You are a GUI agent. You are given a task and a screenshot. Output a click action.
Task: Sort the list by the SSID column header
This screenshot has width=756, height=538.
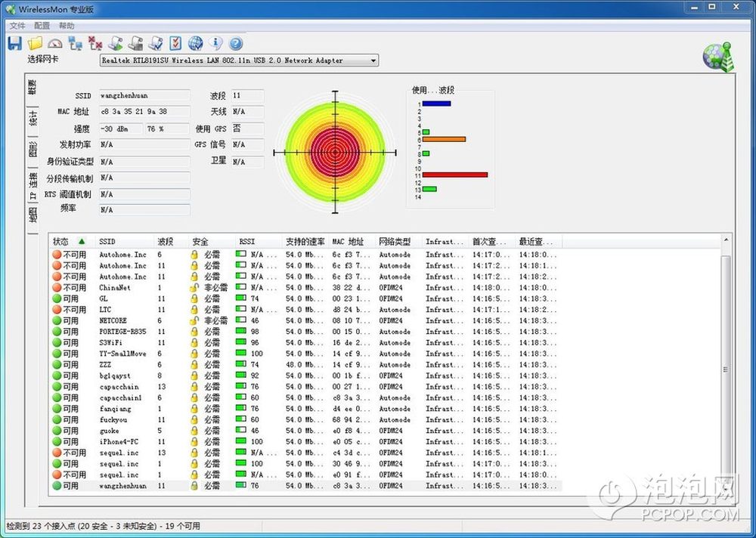(x=125, y=242)
